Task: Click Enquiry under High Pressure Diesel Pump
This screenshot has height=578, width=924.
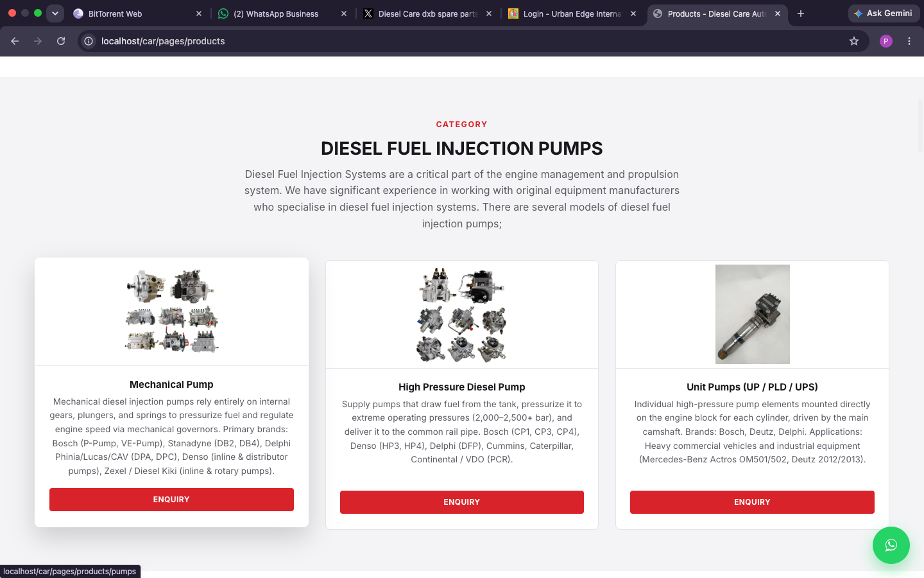Action: point(462,502)
